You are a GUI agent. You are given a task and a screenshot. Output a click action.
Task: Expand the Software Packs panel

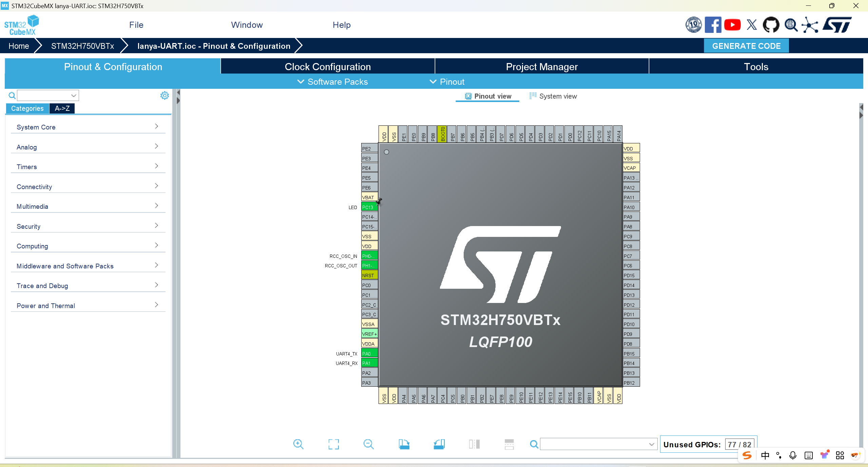point(332,82)
